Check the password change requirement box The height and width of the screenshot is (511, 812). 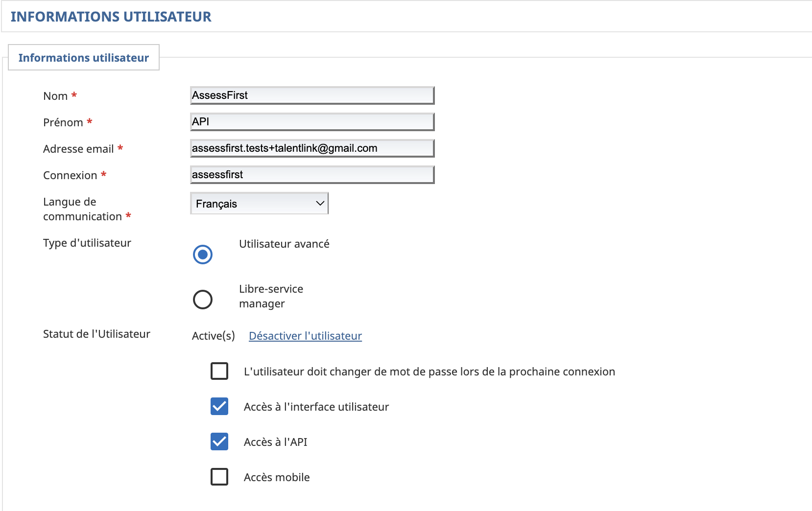coord(219,371)
